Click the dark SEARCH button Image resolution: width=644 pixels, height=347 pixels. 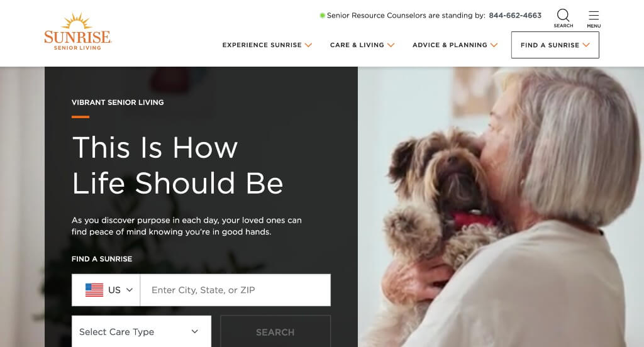pos(275,331)
